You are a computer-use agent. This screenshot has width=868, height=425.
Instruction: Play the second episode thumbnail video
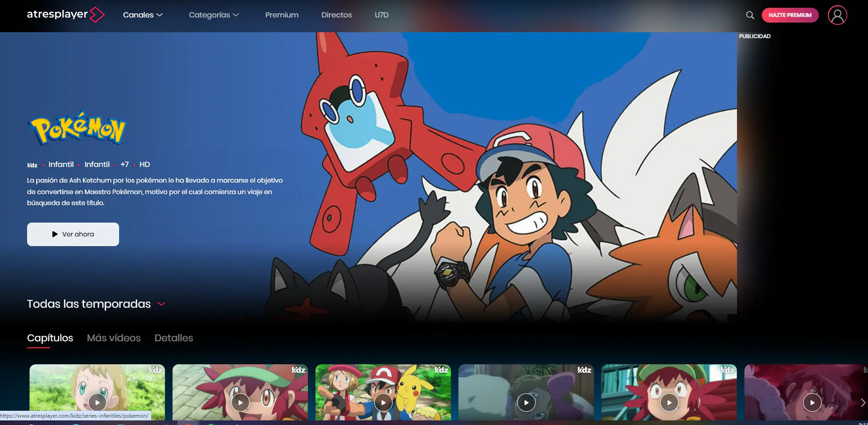click(240, 402)
